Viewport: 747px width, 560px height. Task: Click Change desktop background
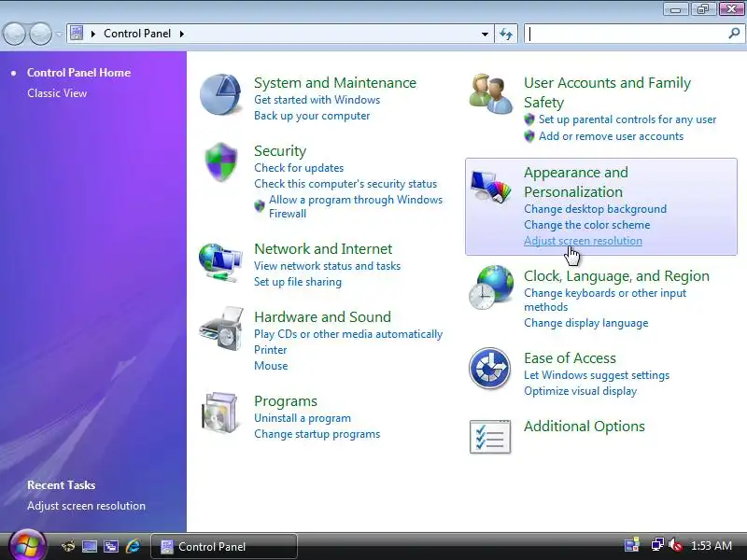click(x=595, y=209)
